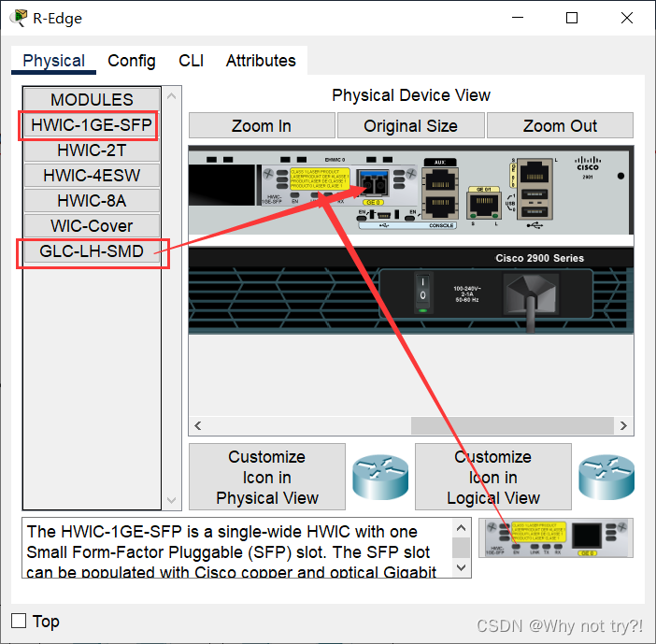Click the Zoom In button
This screenshot has height=644, width=656.
262,125
